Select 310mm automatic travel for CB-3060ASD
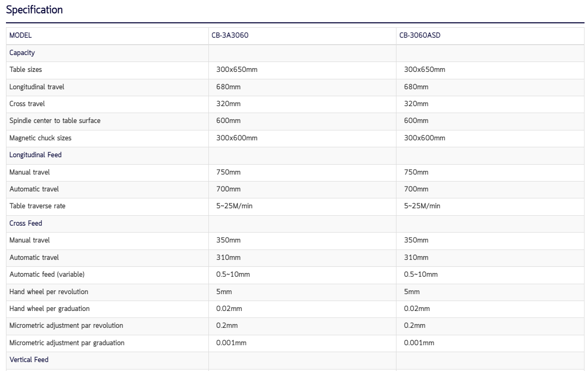The image size is (588, 371). point(416,257)
